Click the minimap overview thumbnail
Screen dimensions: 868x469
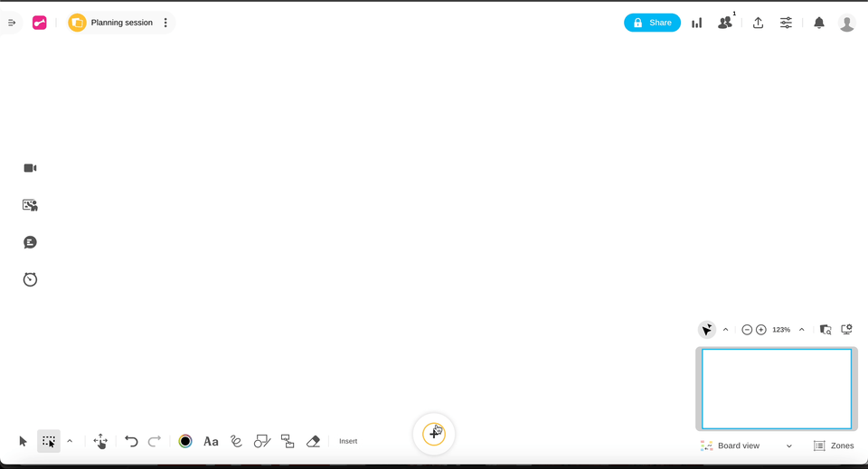(777, 389)
